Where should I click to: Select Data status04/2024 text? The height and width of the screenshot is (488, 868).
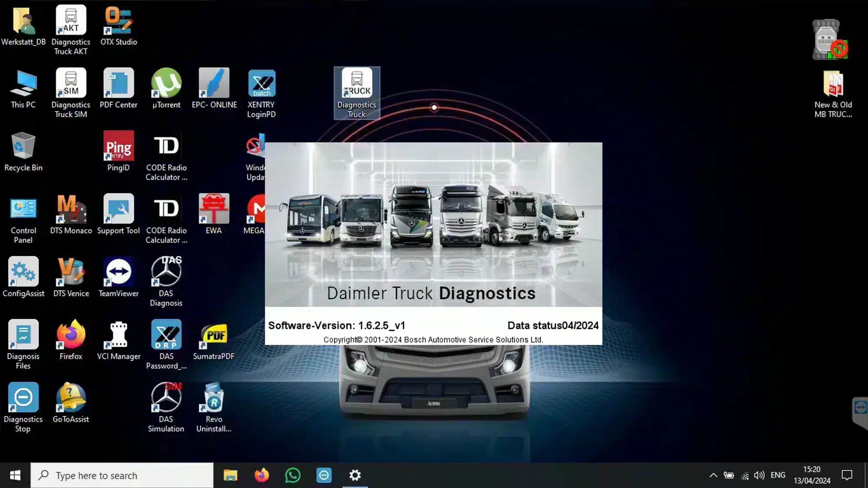(553, 326)
